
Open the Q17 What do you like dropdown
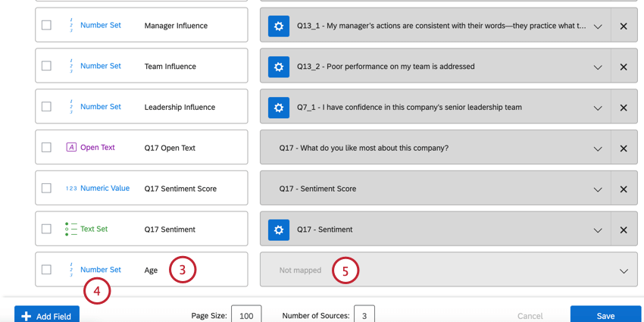click(x=598, y=148)
